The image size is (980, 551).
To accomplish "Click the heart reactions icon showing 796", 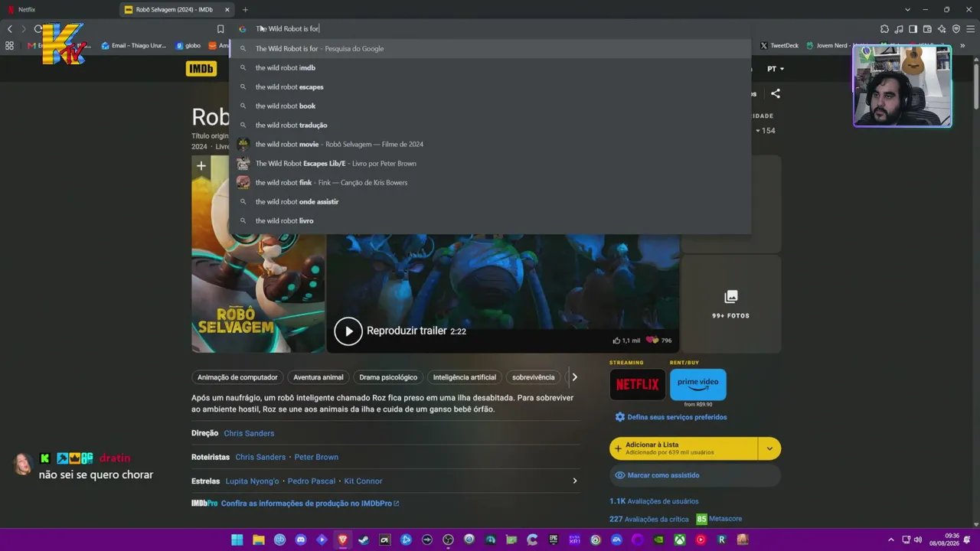I will point(652,341).
